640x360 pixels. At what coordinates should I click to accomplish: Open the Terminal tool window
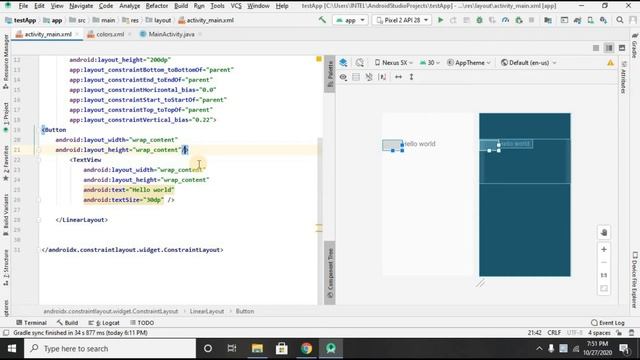(x=31, y=322)
